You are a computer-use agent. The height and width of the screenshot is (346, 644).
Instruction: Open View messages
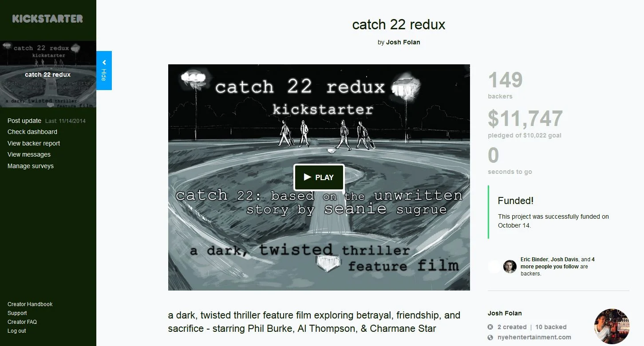click(29, 154)
